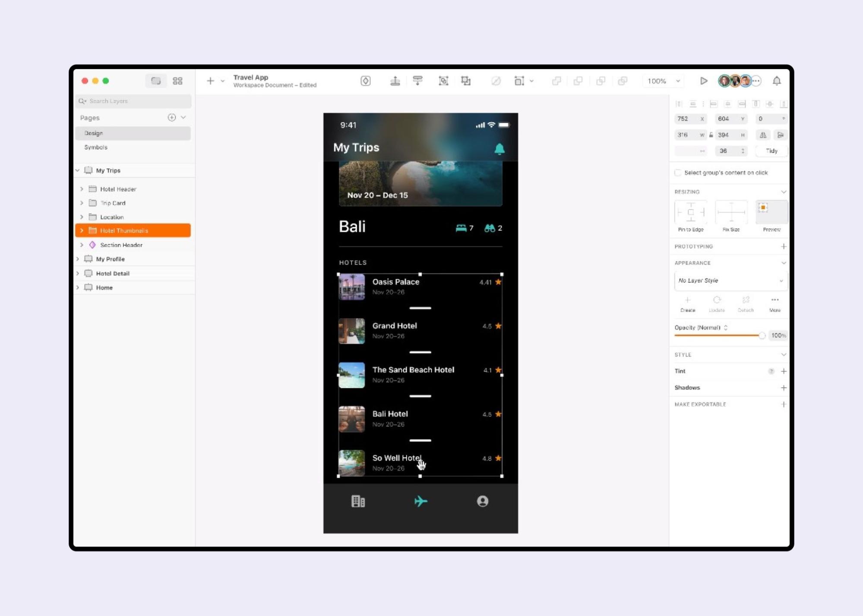Collapse the My Trips artboard

pos(78,170)
